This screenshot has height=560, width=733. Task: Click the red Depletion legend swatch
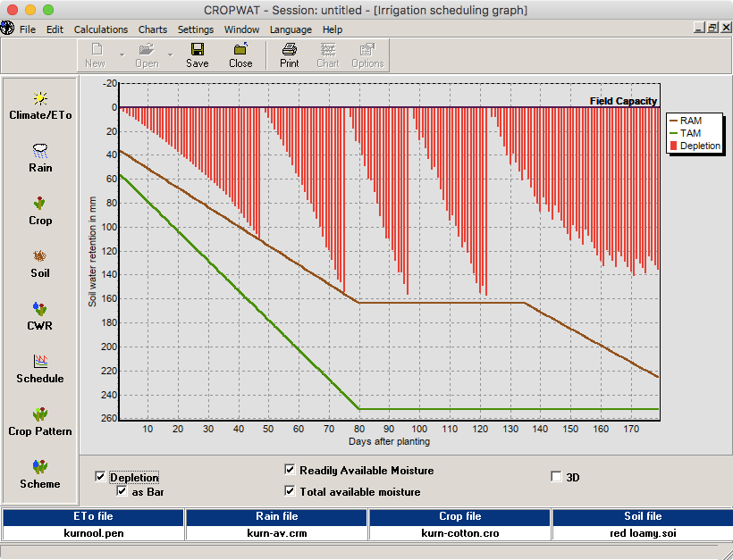pyautogui.click(x=674, y=146)
